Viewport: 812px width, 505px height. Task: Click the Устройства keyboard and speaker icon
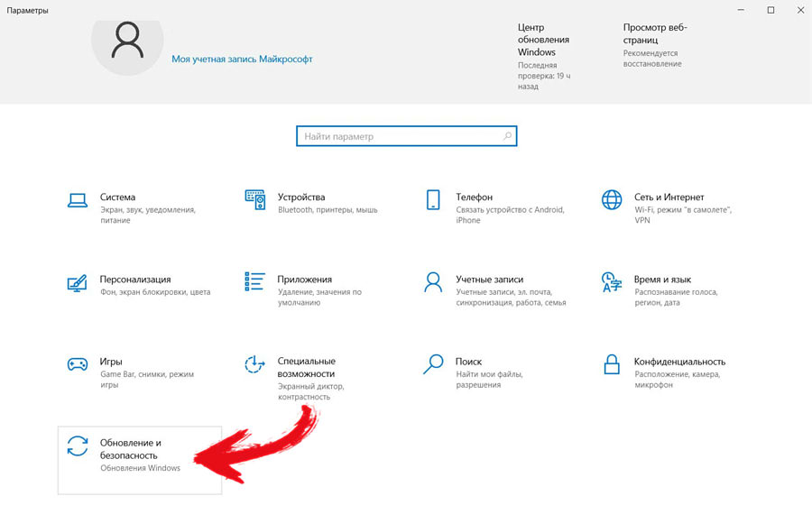pos(254,199)
